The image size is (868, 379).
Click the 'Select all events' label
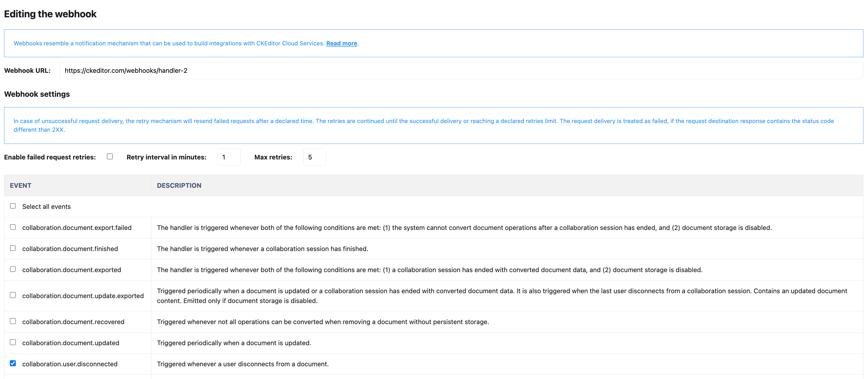tap(46, 207)
